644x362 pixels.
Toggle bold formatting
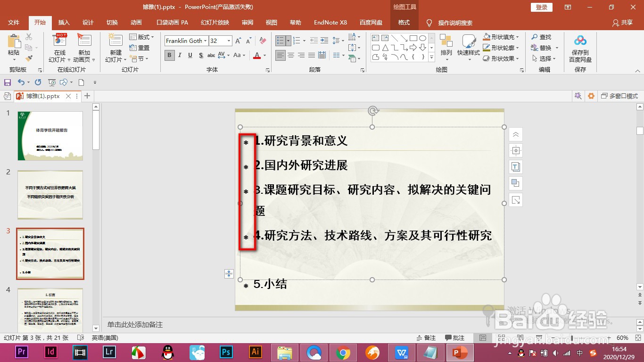(168, 55)
